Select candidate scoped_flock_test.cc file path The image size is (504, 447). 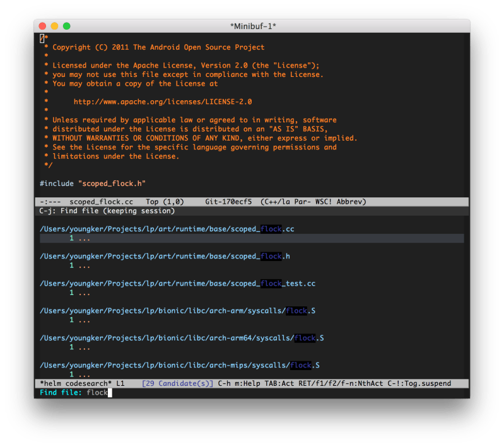[x=177, y=284]
